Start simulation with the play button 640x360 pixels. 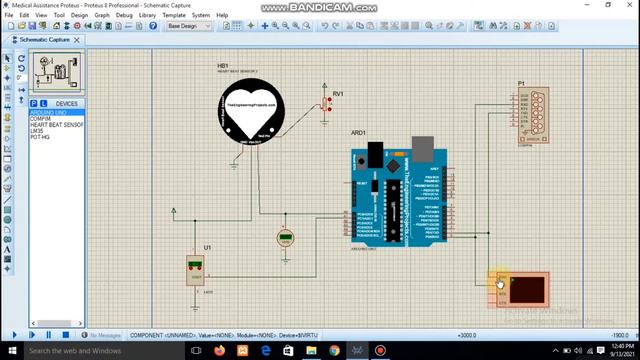click(x=14, y=335)
